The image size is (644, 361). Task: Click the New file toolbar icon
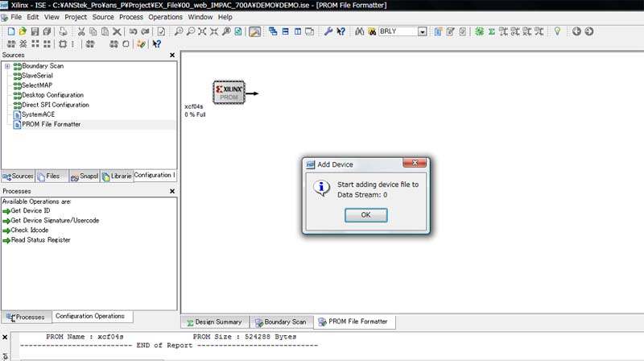[11, 31]
